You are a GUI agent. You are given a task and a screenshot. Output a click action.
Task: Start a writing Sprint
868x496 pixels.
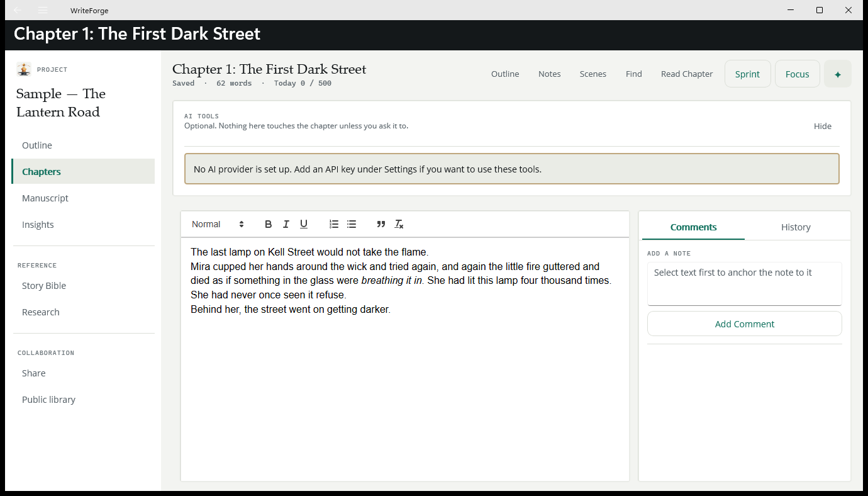pos(747,74)
